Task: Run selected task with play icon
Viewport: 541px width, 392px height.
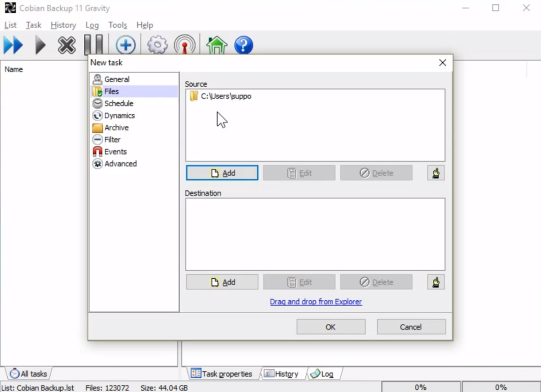Action: click(x=40, y=45)
